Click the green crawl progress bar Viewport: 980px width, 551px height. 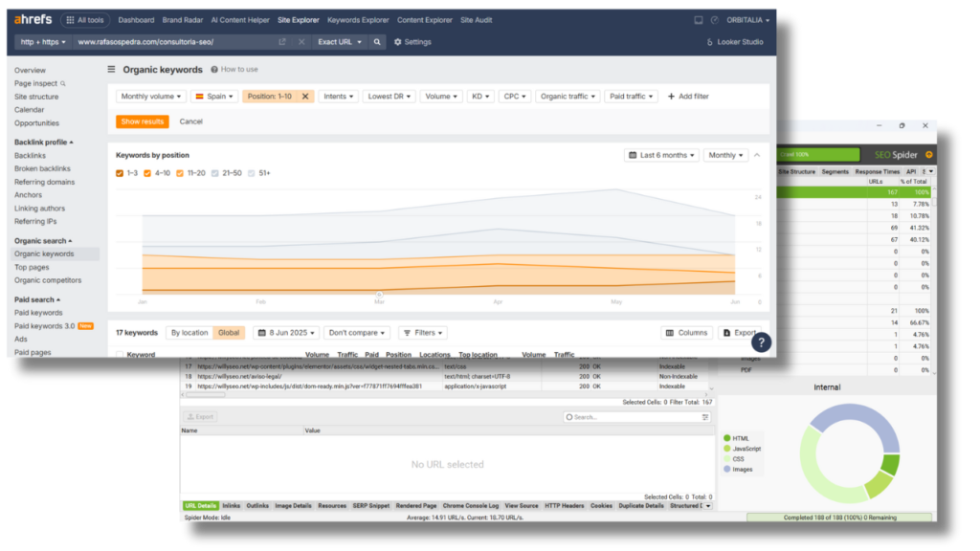point(818,154)
